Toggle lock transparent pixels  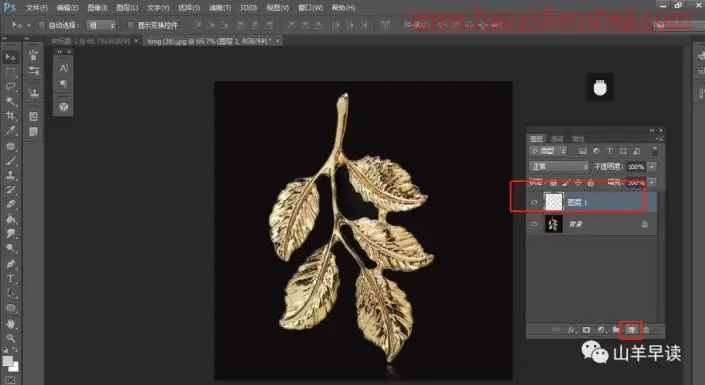553,183
